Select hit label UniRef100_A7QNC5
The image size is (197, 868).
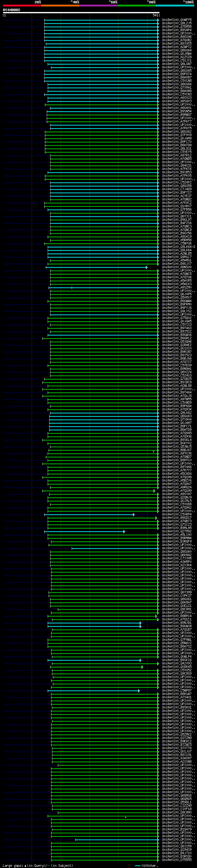(177, 274)
